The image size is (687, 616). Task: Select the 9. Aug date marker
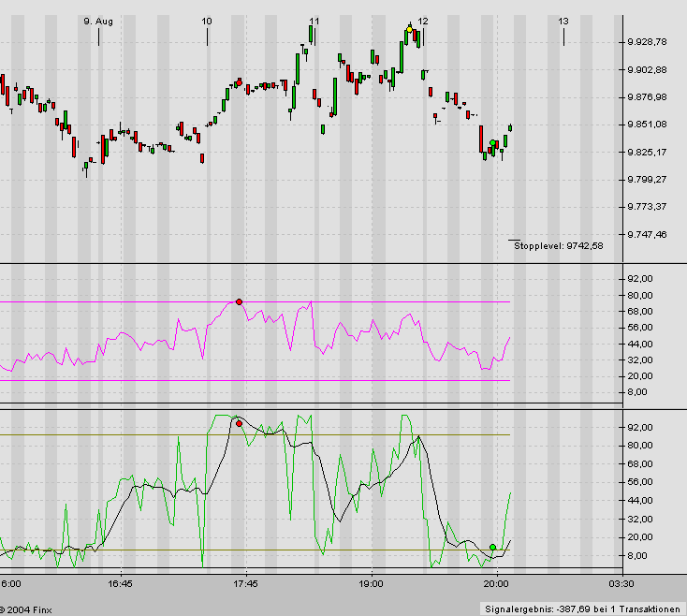97,21
